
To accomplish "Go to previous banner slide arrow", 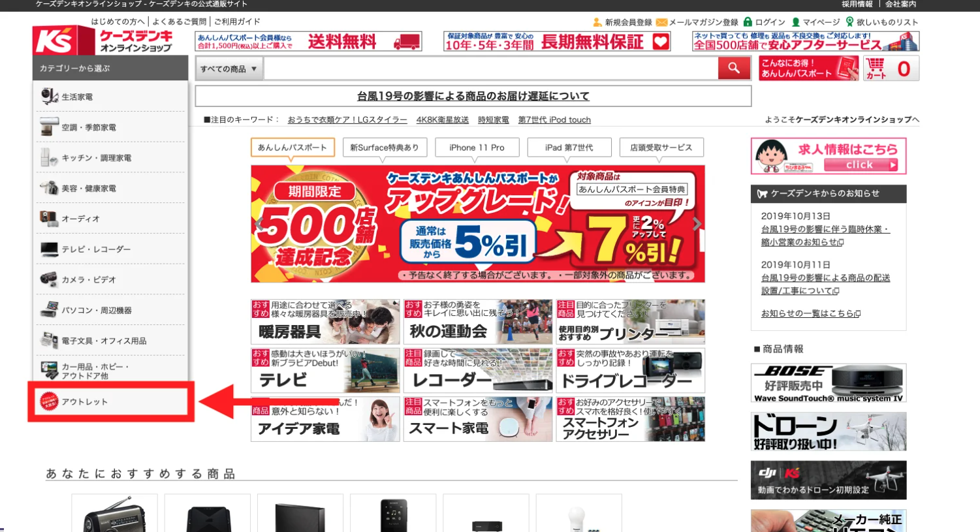I will [259, 224].
